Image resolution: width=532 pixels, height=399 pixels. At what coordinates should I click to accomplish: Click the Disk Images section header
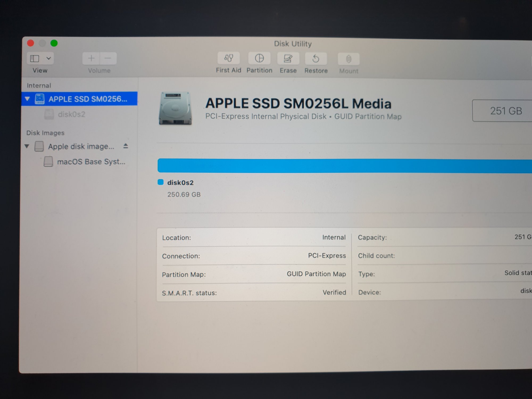(x=45, y=133)
